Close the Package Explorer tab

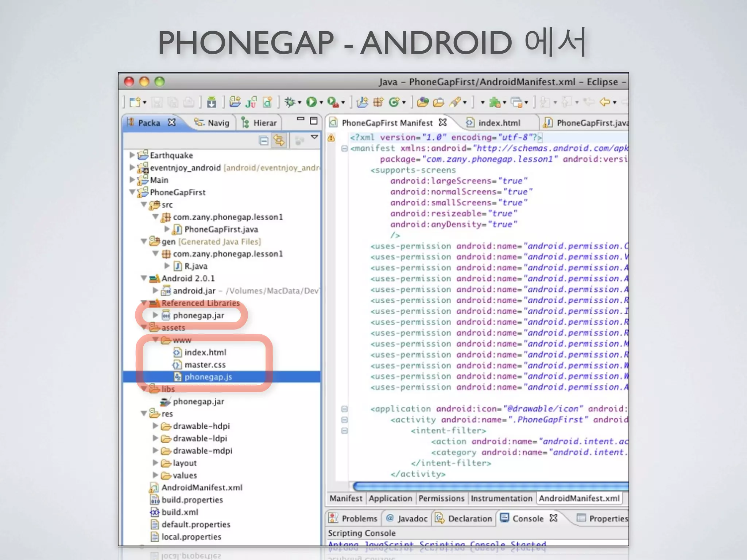(x=171, y=122)
